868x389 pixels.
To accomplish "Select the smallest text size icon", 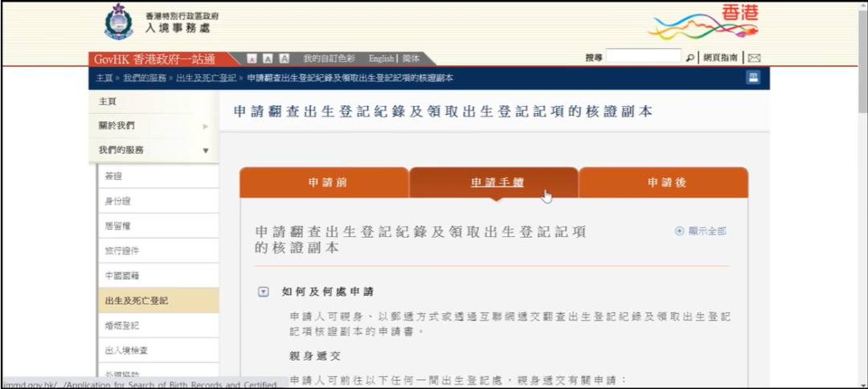I will (252, 59).
